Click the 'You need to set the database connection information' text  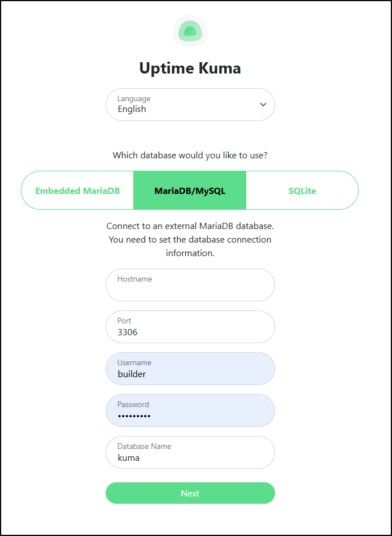[190, 246]
